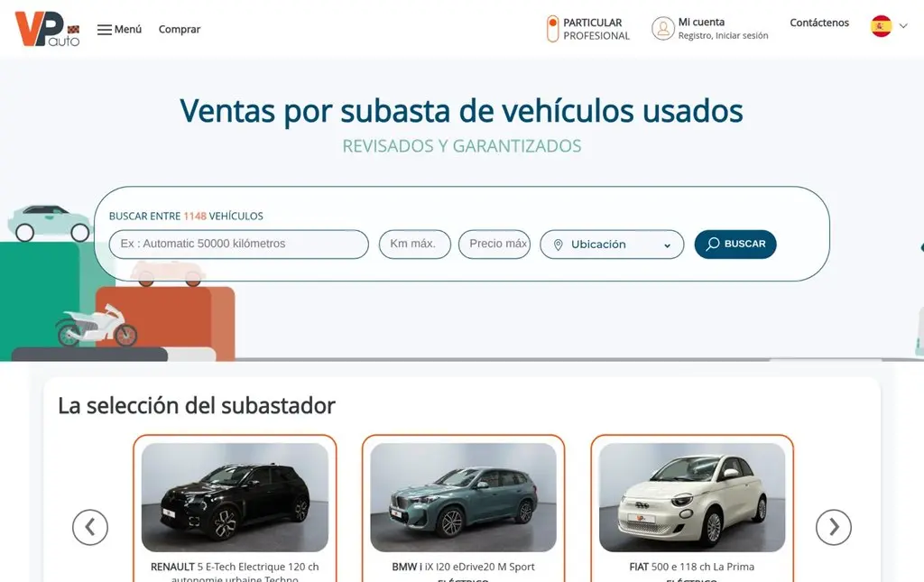Screen dimensions: 924x582
Task: Open the Renault 5 E-Tech car photo
Action: pos(235,497)
